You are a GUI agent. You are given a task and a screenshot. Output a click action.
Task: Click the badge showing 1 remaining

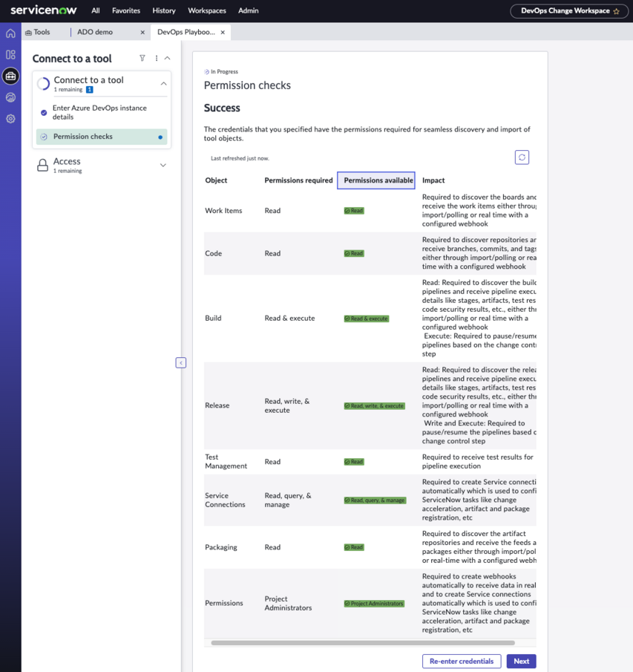[x=90, y=90]
